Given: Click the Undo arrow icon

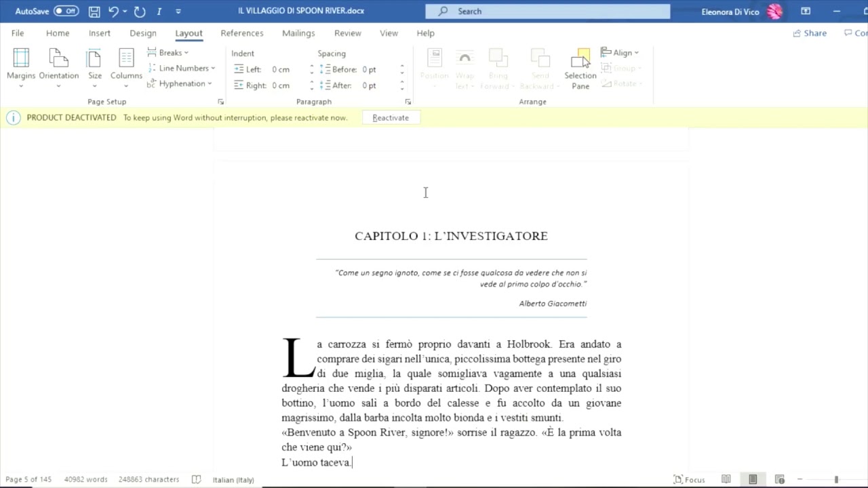Looking at the screenshot, I should pyautogui.click(x=113, y=12).
